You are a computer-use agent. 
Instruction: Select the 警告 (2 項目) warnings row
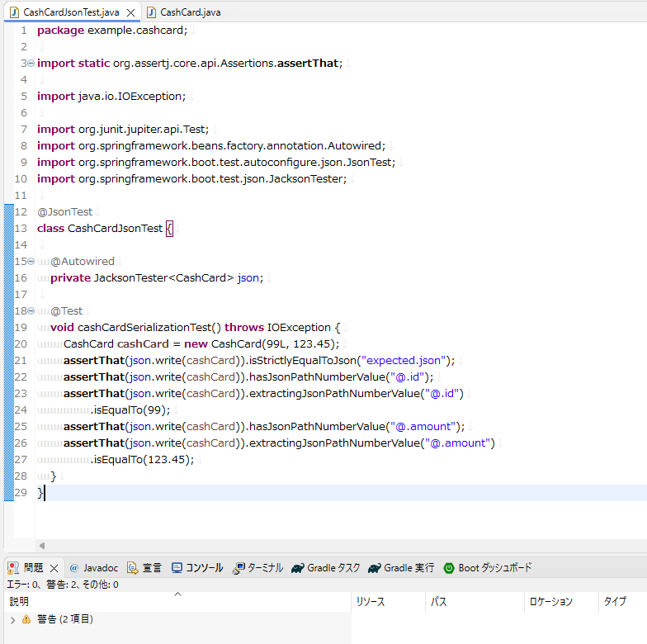click(x=177, y=619)
